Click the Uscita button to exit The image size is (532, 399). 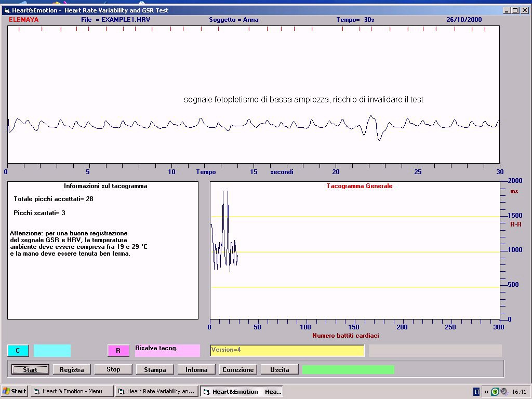(x=280, y=369)
